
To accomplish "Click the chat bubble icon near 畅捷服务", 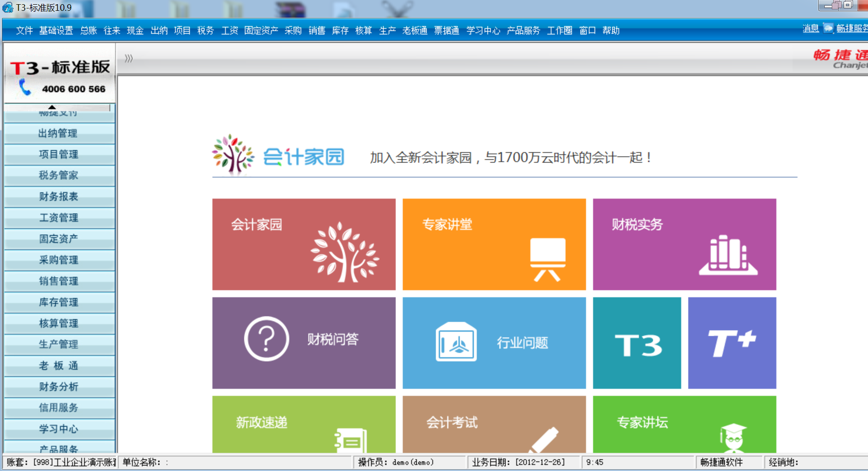I will point(828,28).
